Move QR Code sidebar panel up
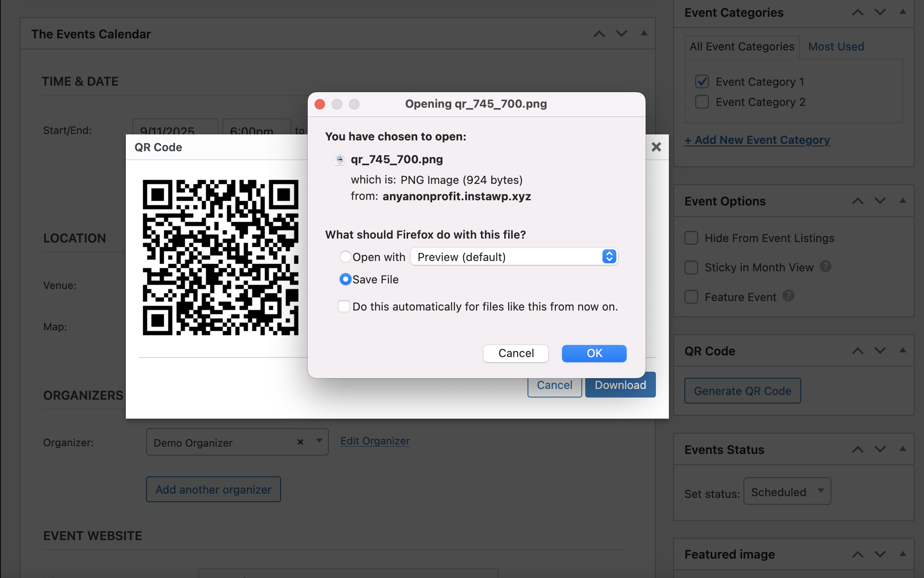This screenshot has height=578, width=924. [x=858, y=351]
